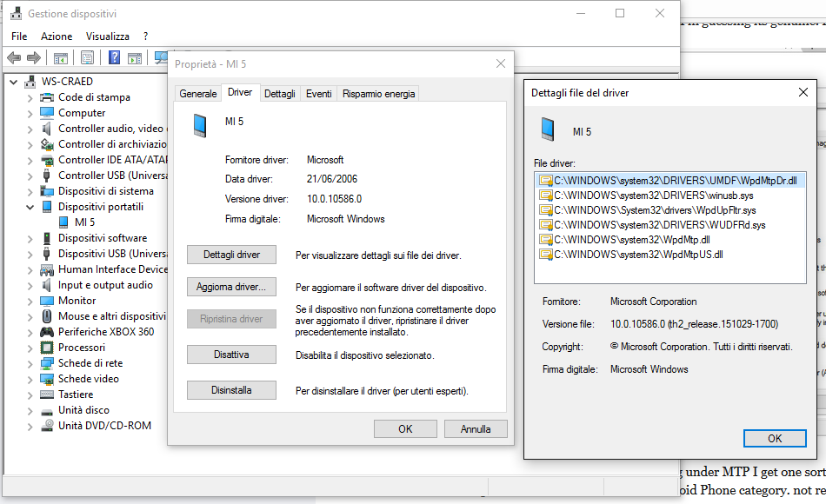Viewport: 826px width, 504px height.
Task: Expand the Schede video node
Action: pyautogui.click(x=30, y=380)
